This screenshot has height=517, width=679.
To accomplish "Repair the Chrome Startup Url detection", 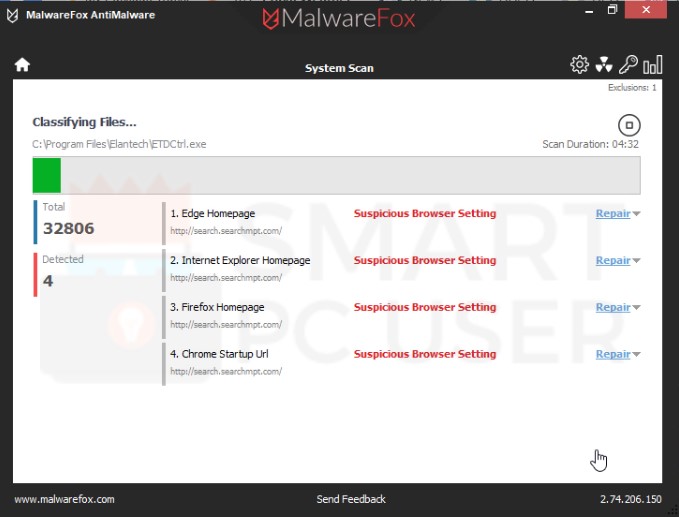I will 613,354.
